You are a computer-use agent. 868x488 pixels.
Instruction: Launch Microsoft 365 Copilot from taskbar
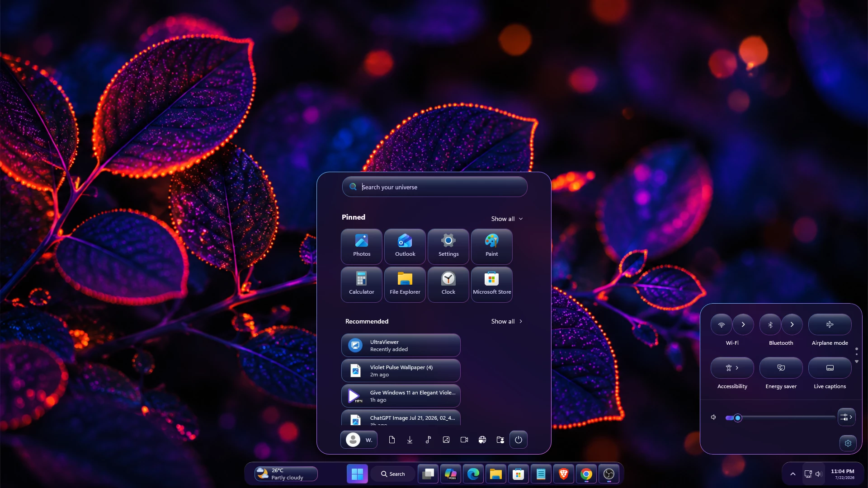pyautogui.click(x=451, y=474)
